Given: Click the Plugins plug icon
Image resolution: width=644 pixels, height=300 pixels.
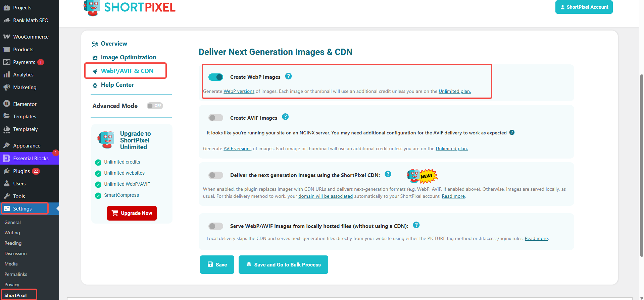Looking at the screenshot, I should click(x=7, y=171).
